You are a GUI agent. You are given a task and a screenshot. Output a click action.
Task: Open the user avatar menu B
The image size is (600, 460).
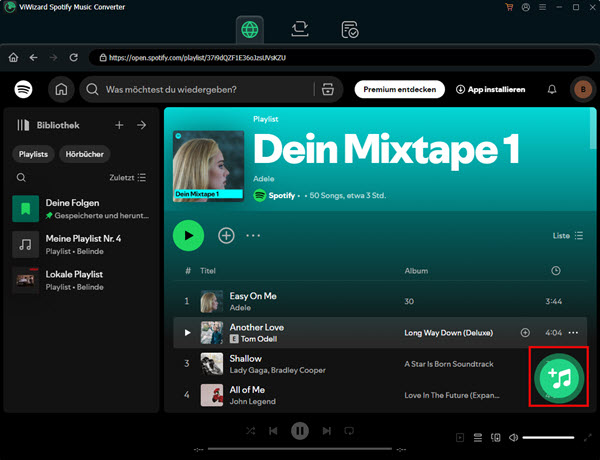tap(583, 89)
